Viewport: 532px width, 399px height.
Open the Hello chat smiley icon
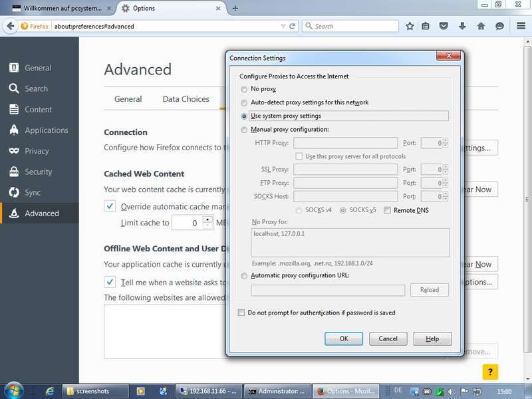(499, 26)
